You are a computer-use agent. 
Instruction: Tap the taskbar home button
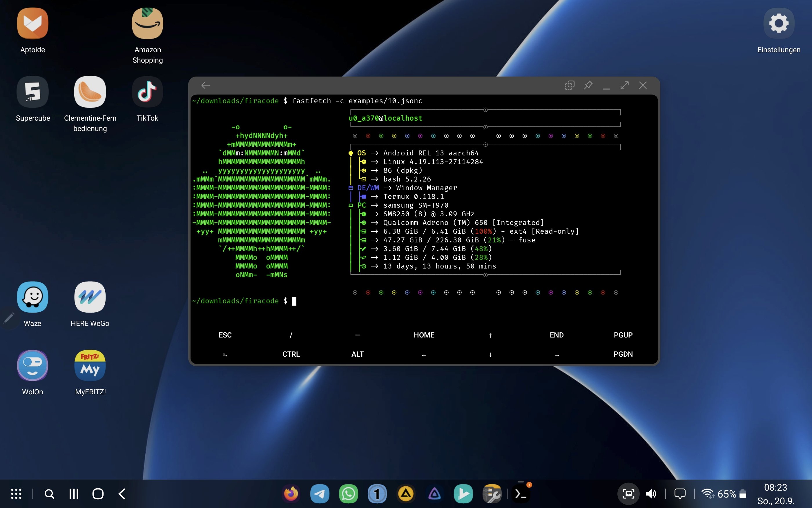[x=98, y=494]
